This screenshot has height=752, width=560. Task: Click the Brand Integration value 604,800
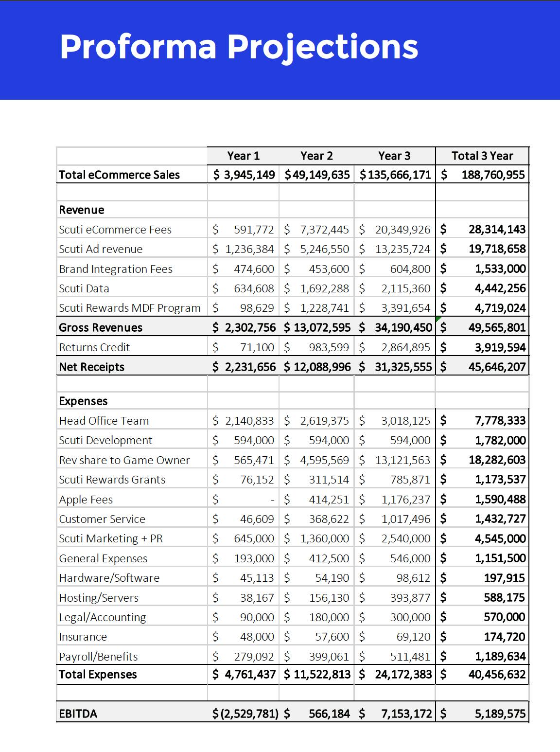pos(410,269)
